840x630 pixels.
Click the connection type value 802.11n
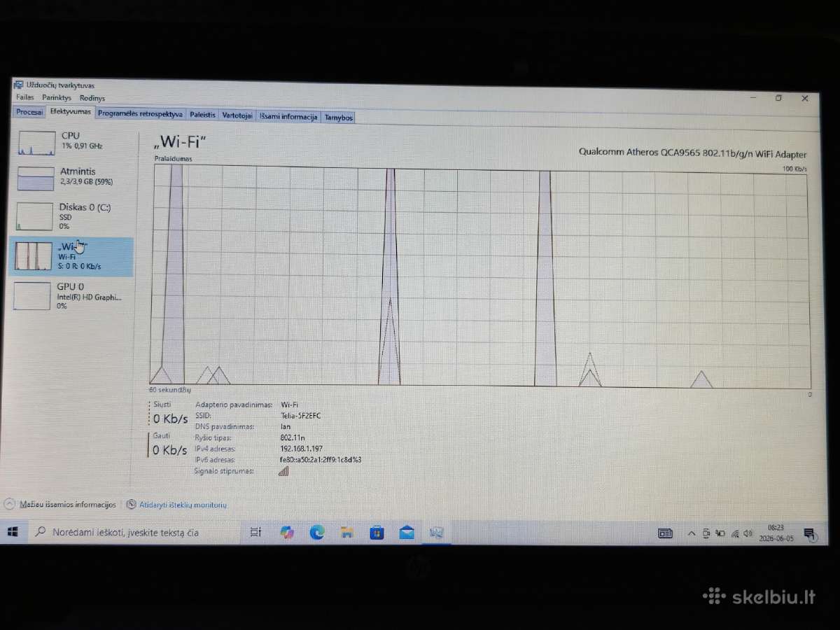[x=293, y=437]
